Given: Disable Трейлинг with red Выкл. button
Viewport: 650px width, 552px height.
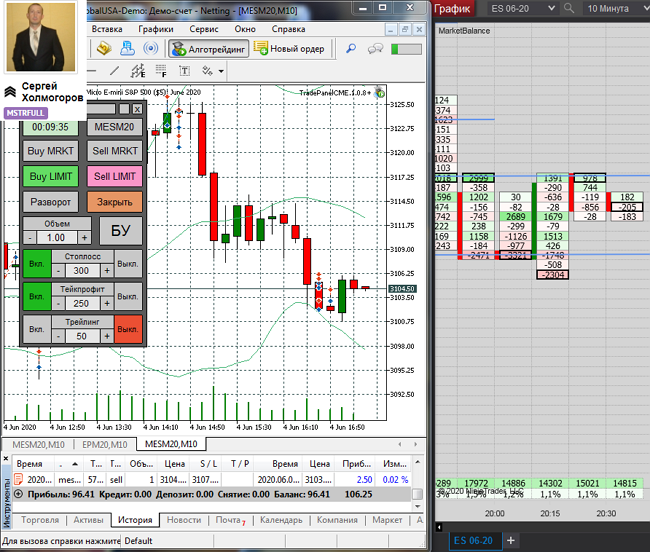Looking at the screenshot, I should [x=128, y=329].
